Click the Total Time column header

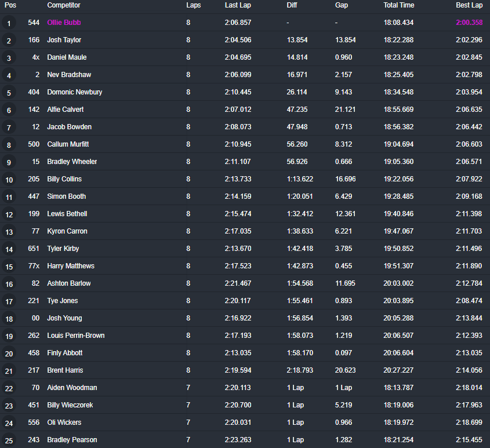(x=398, y=5)
